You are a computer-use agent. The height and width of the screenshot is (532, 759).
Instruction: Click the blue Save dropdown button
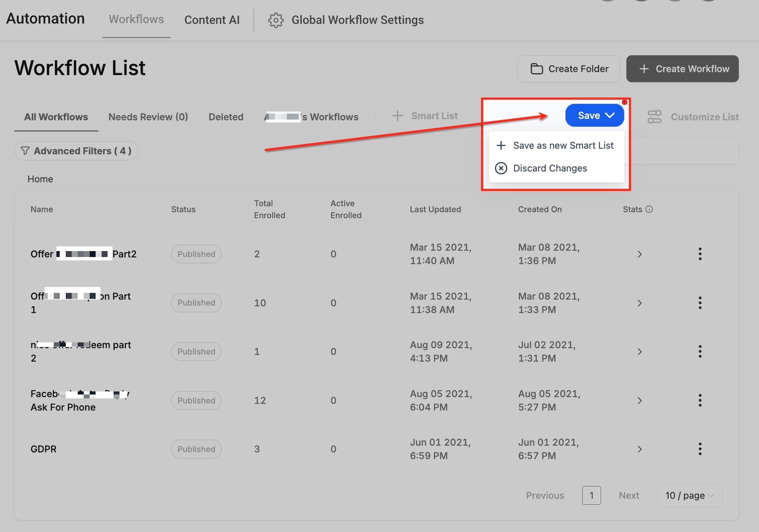(x=595, y=115)
